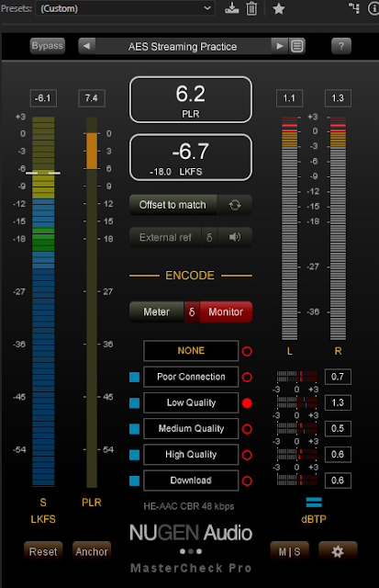This screenshot has width=379, height=588.
Task: Select the High Quality codec slot
Action: click(191, 454)
